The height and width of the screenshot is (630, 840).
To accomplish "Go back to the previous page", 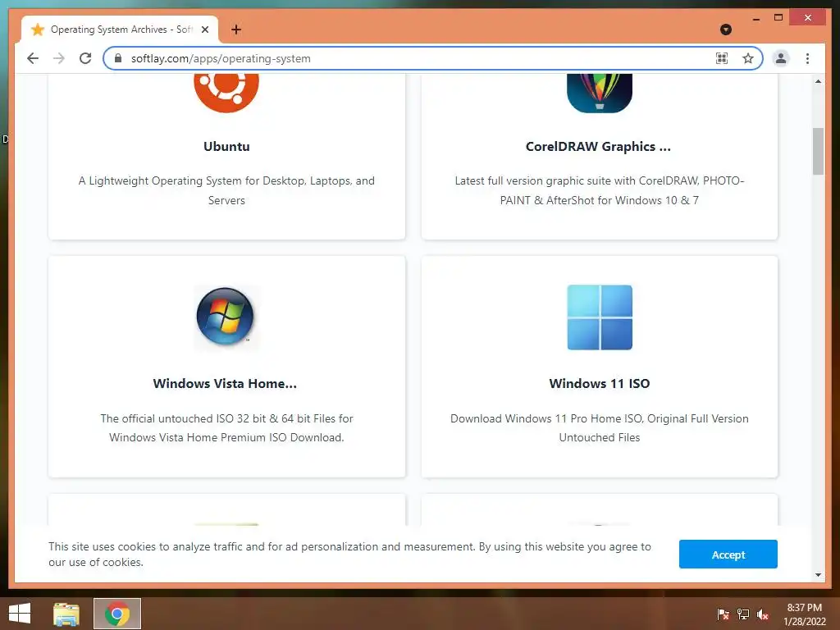I will point(33,58).
